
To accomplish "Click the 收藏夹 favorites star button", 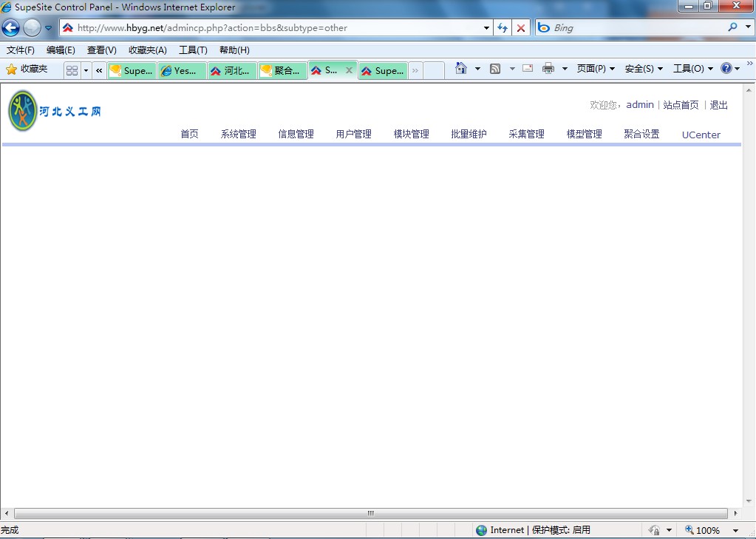I will [27, 70].
